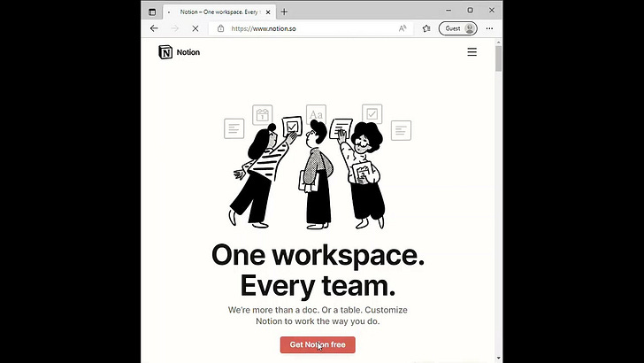Click the browser forward arrow

coord(175,28)
